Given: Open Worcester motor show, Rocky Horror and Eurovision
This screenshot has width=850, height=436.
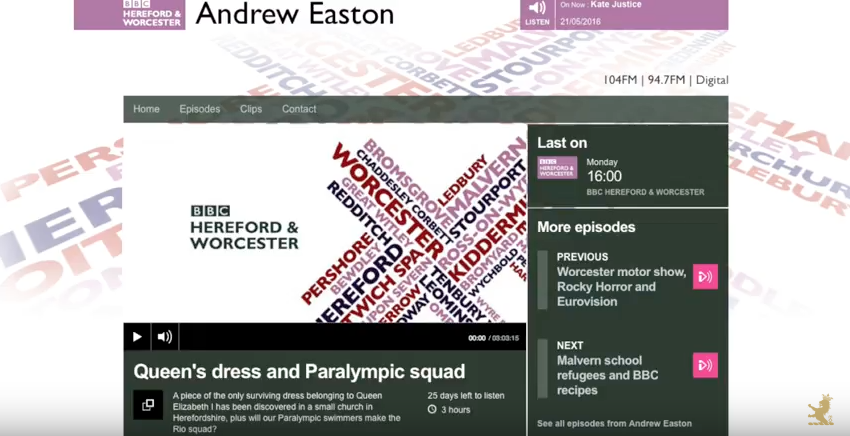Looking at the screenshot, I should (x=621, y=287).
